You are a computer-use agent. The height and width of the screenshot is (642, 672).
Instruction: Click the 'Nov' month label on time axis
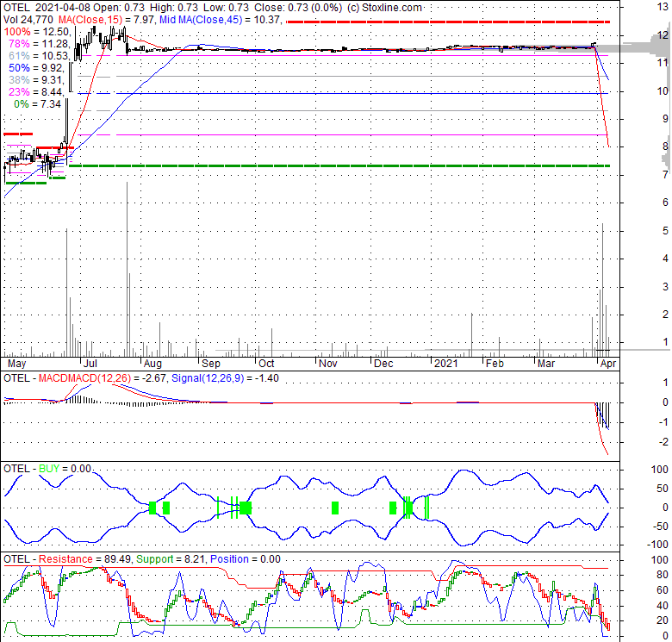[x=328, y=364]
